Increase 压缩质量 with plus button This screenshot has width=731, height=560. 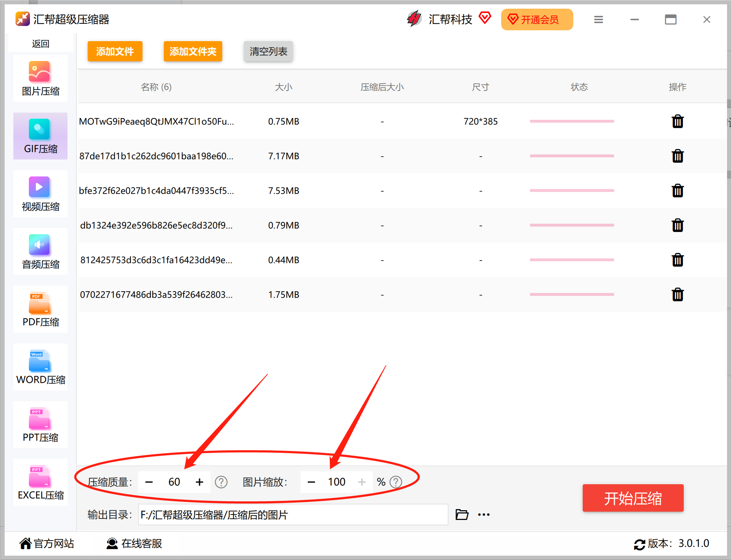(200, 482)
